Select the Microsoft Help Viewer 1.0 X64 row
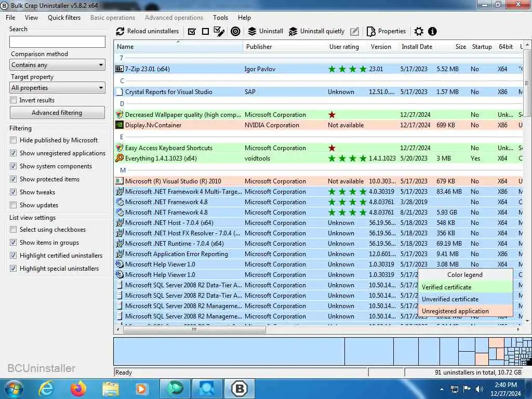This screenshot has width=532, height=399. 319,264
